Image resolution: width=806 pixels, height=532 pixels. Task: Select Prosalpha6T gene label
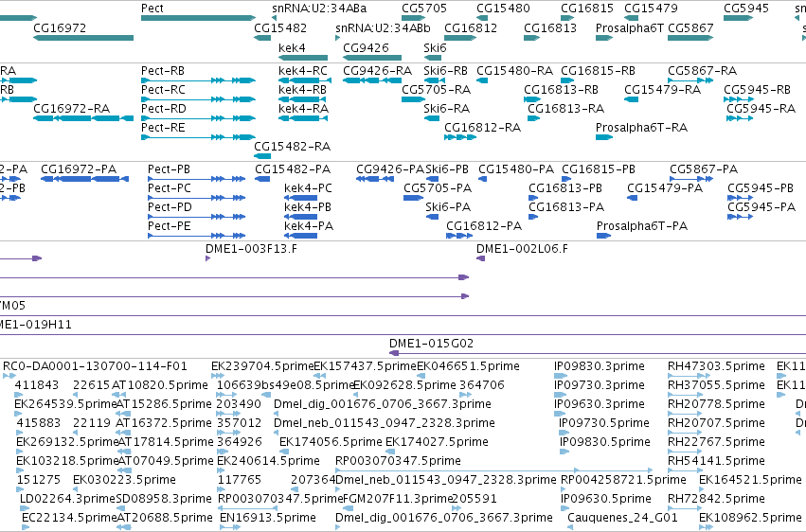(630, 27)
